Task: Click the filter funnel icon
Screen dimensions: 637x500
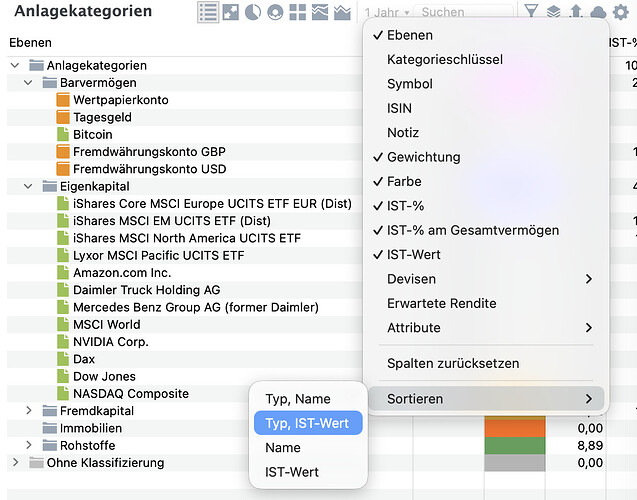Action: [x=531, y=12]
